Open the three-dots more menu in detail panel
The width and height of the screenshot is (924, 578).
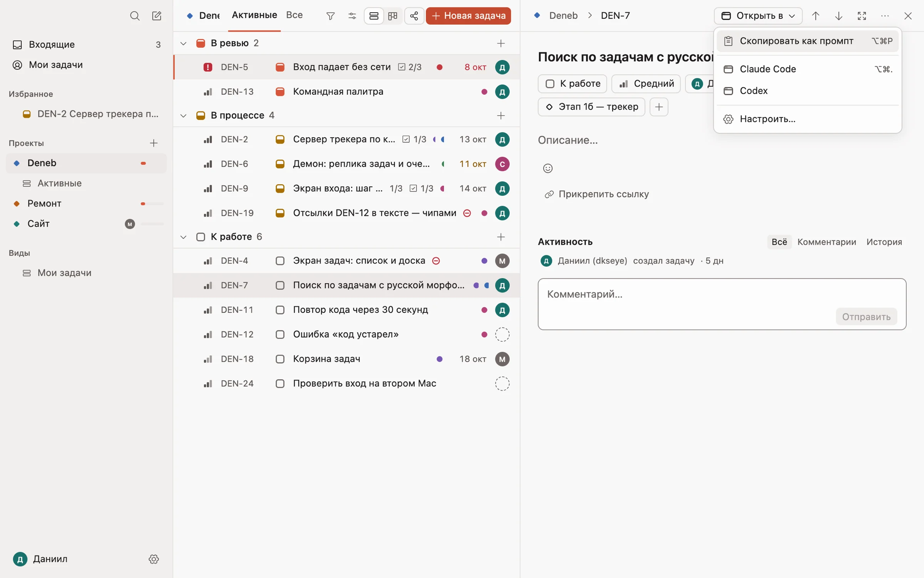click(885, 16)
